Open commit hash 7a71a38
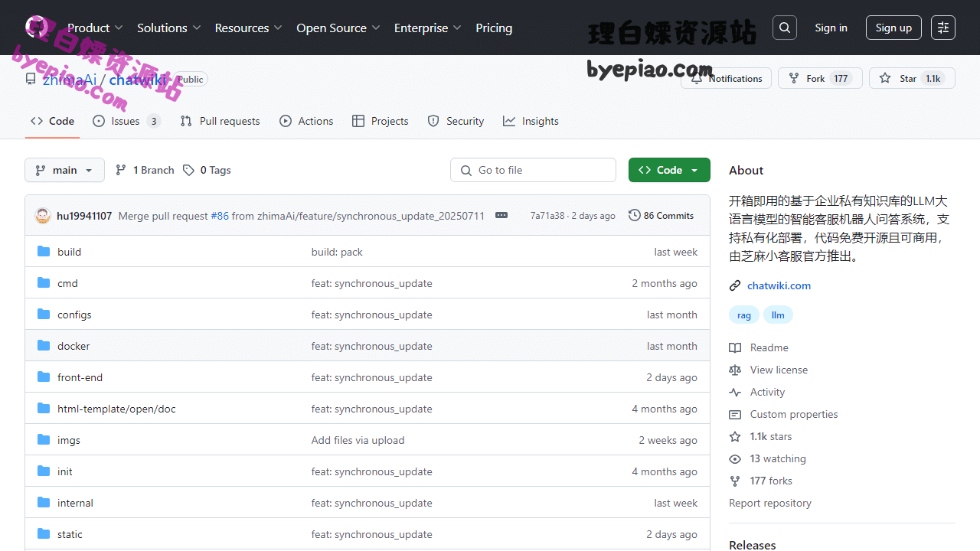 (x=547, y=216)
